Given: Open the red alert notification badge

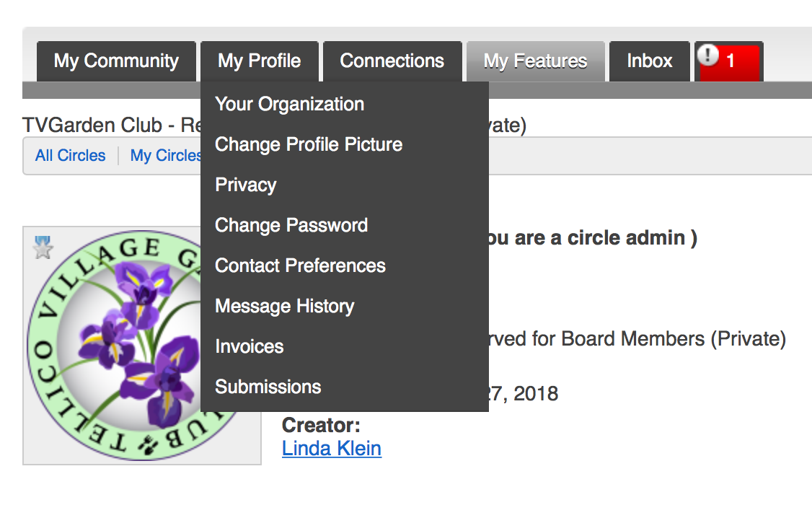Looking at the screenshot, I should coord(729,61).
